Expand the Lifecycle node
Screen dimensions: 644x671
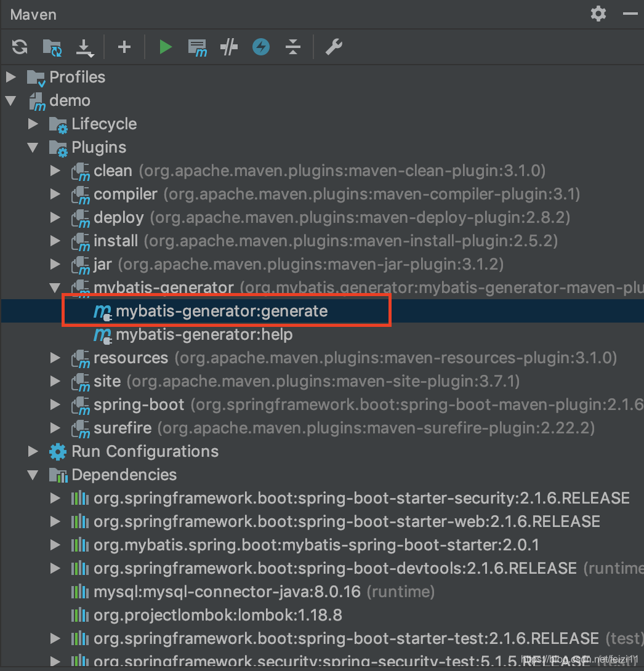click(33, 124)
